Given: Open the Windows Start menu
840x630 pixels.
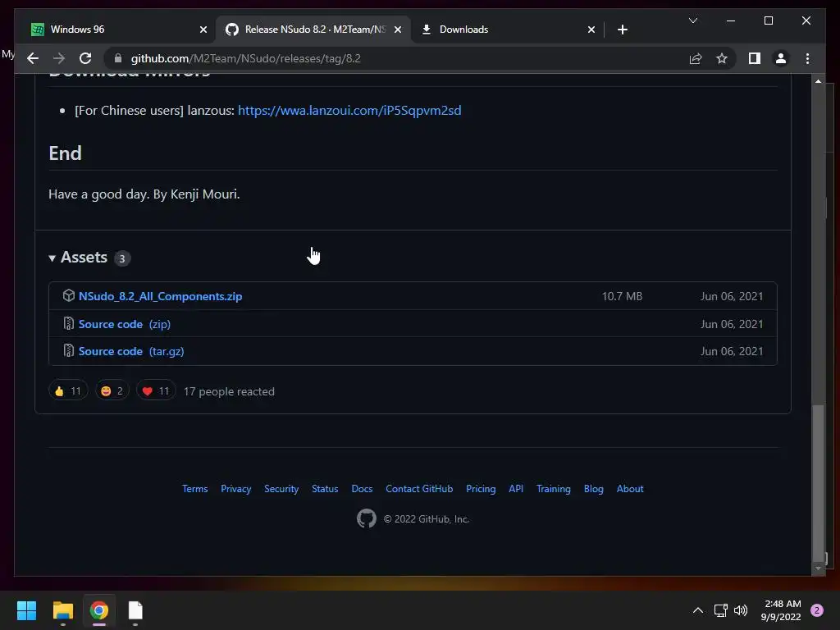Looking at the screenshot, I should coord(26,610).
